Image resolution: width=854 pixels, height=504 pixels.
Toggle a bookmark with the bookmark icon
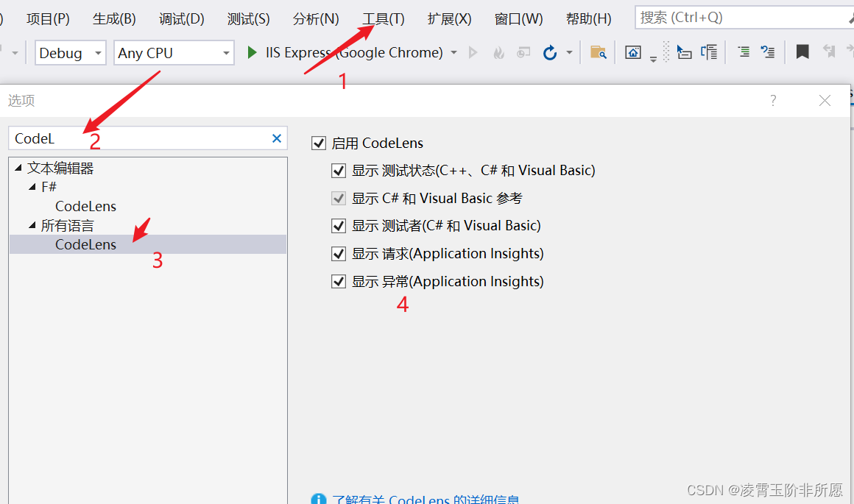(x=802, y=52)
